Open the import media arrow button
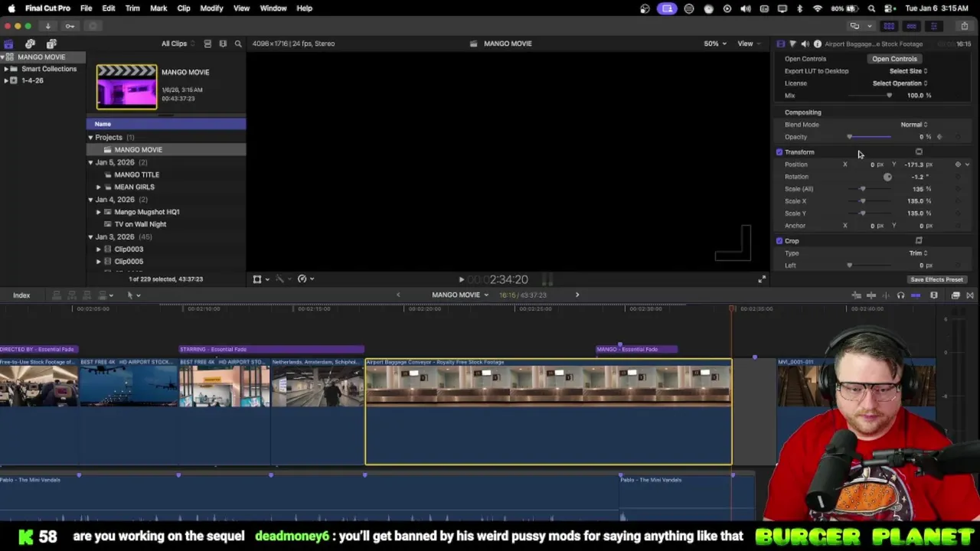 (x=47, y=26)
